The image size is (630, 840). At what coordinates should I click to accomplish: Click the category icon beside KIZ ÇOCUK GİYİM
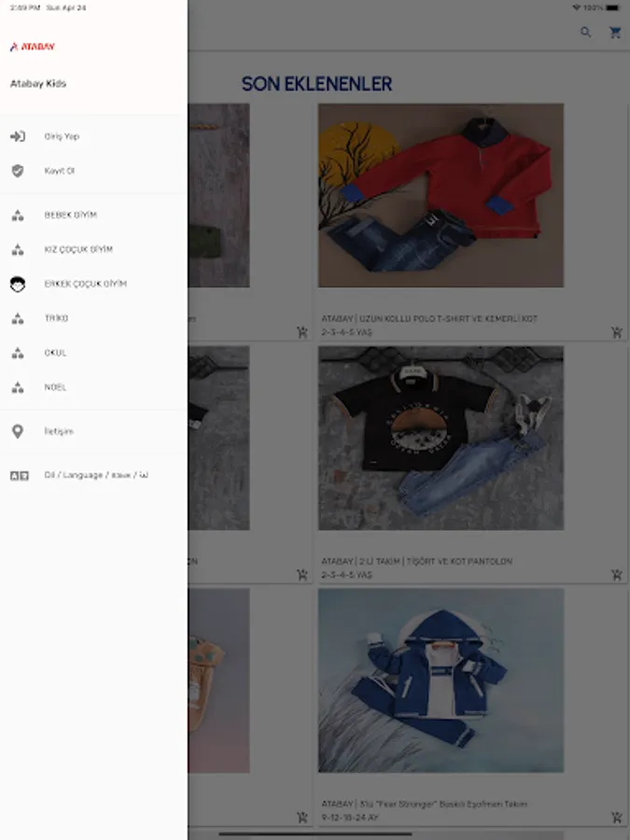tap(18, 249)
